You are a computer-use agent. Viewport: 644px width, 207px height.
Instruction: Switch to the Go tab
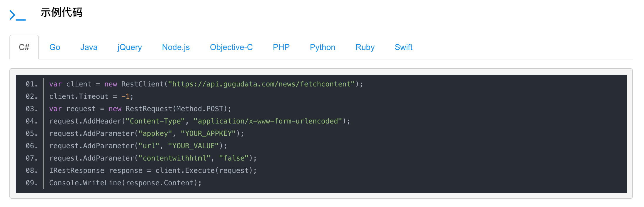[x=55, y=47]
